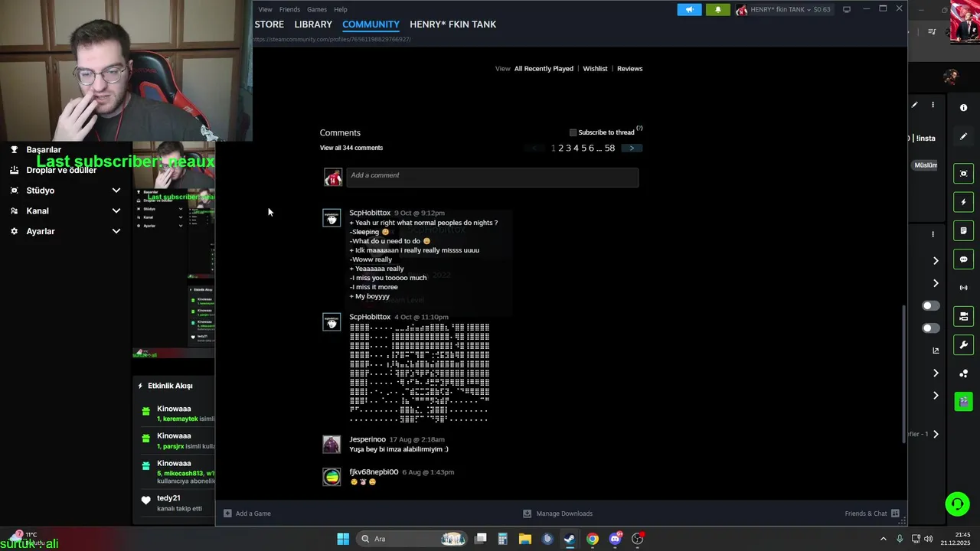Click the download icon beside Manage Downloads
This screenshot has height=551, width=980.
click(527, 514)
